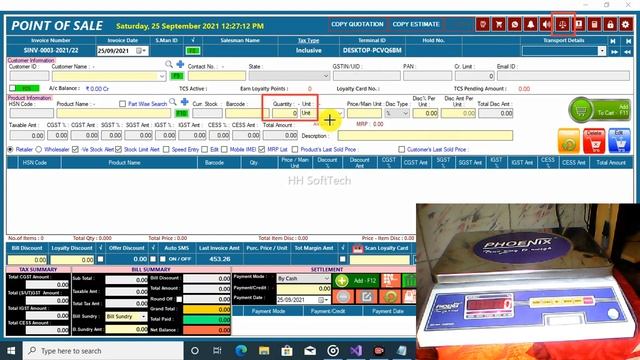Image resolution: width=640 pixels, height=360 pixels.
Task: Expand the Bill Sundry dropdown
Action: [143, 316]
